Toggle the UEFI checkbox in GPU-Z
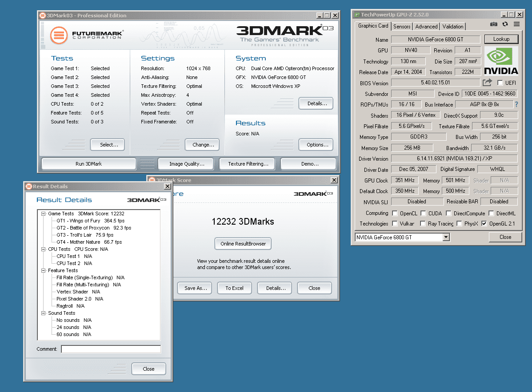 coord(500,83)
